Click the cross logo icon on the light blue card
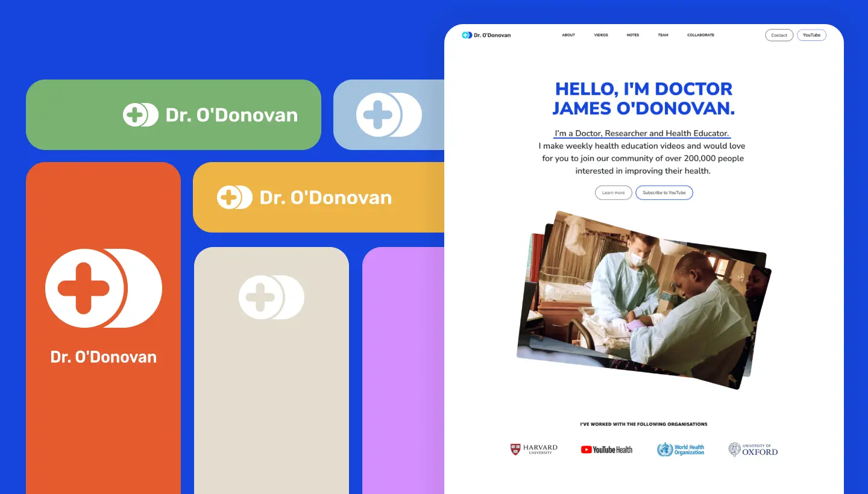Viewport: 868px width, 494px height. tap(389, 114)
